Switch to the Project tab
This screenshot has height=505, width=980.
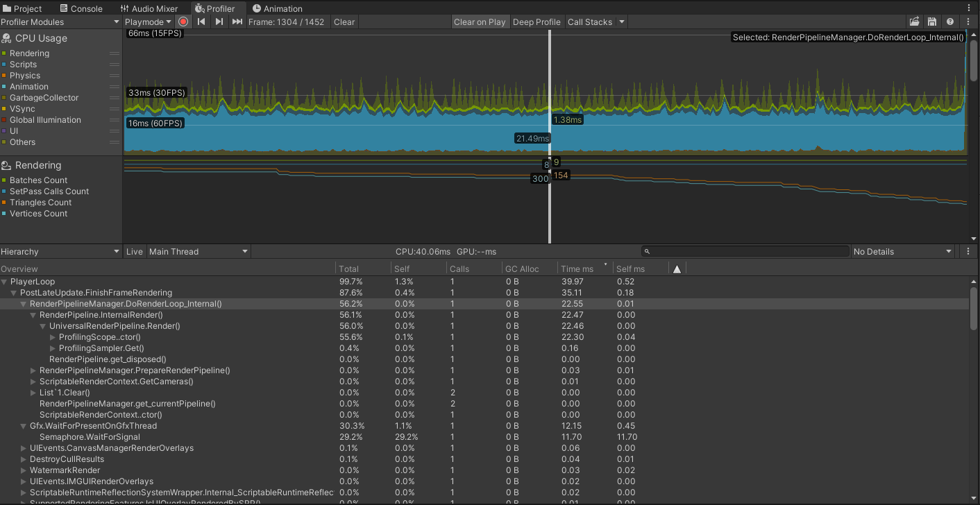click(22, 8)
